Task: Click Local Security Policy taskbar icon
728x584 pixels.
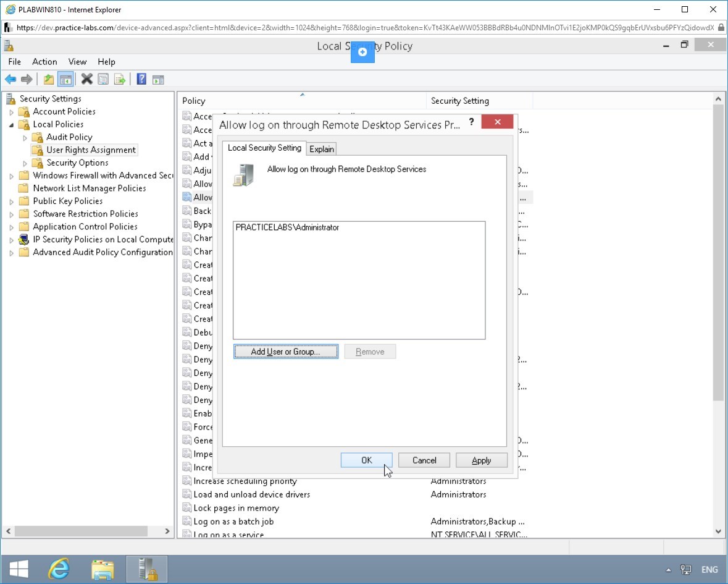Action: pos(147,569)
